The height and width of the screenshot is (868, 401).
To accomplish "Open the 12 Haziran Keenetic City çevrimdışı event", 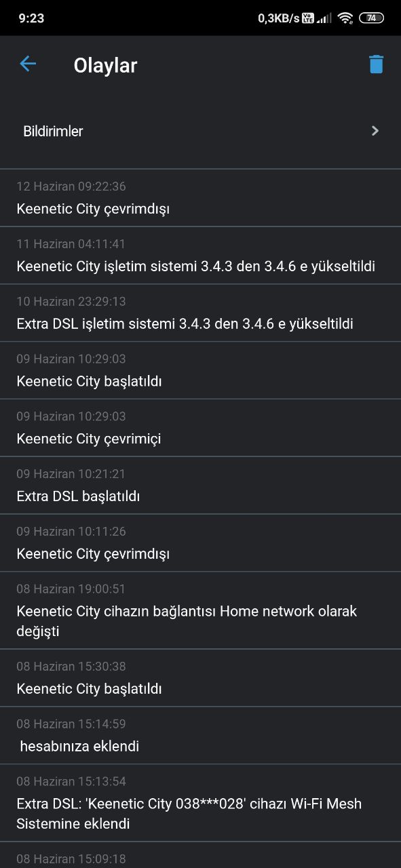I will point(200,198).
